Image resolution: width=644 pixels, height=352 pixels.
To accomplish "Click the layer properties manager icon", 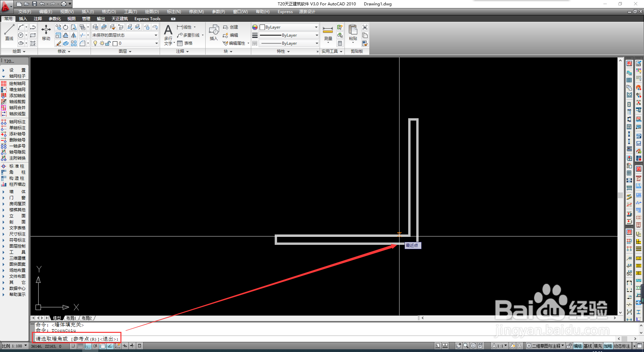I will click(x=95, y=27).
